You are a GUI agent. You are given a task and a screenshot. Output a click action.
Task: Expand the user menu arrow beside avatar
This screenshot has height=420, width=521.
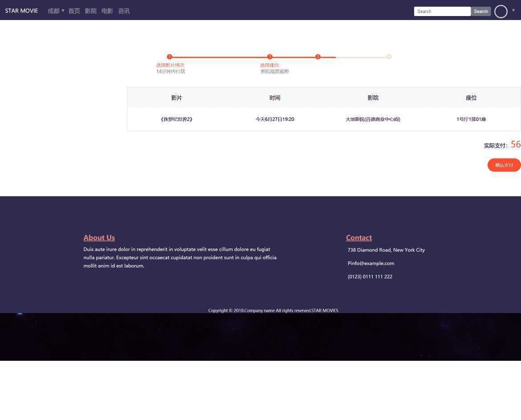point(513,10)
